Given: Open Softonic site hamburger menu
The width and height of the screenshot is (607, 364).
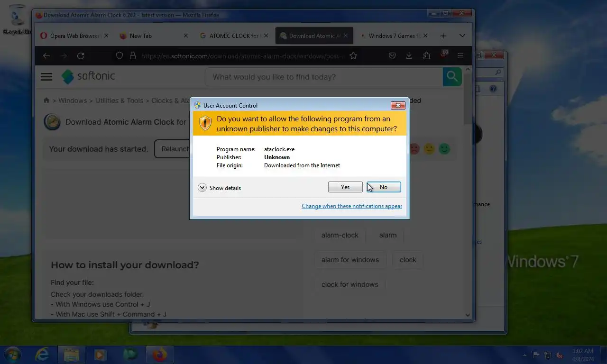Looking at the screenshot, I should tap(46, 77).
